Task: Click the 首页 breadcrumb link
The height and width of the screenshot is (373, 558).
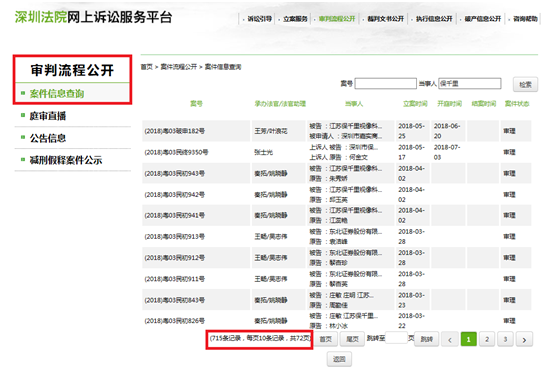Action: click(x=146, y=67)
